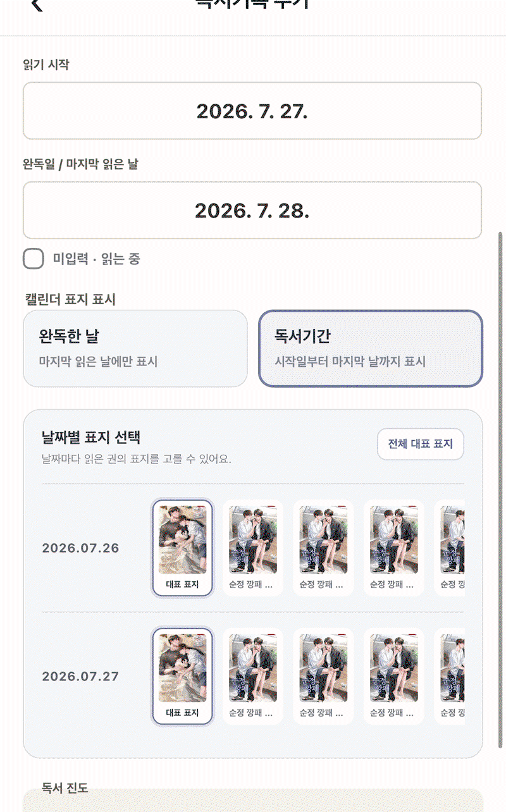Pick third 순정 깡패 cover for 2026.07.27
The width and height of the screenshot is (506, 812).
(x=393, y=676)
